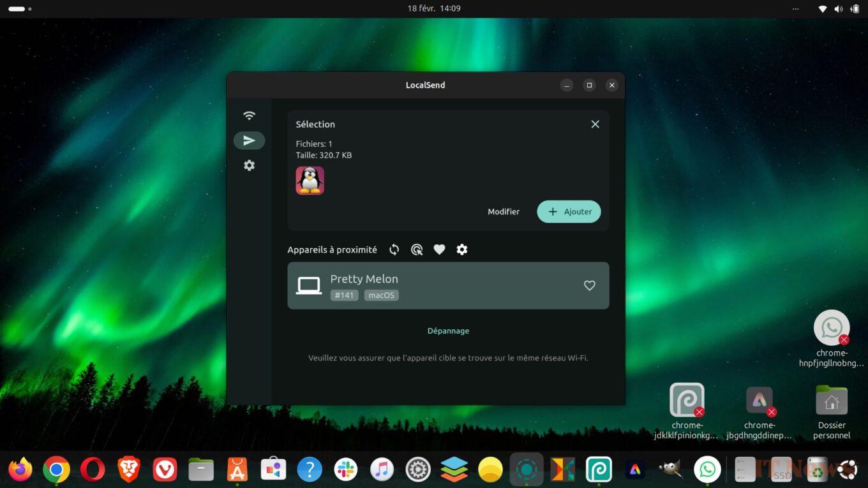Open Activities overview pill in top bar

pyautogui.click(x=20, y=9)
